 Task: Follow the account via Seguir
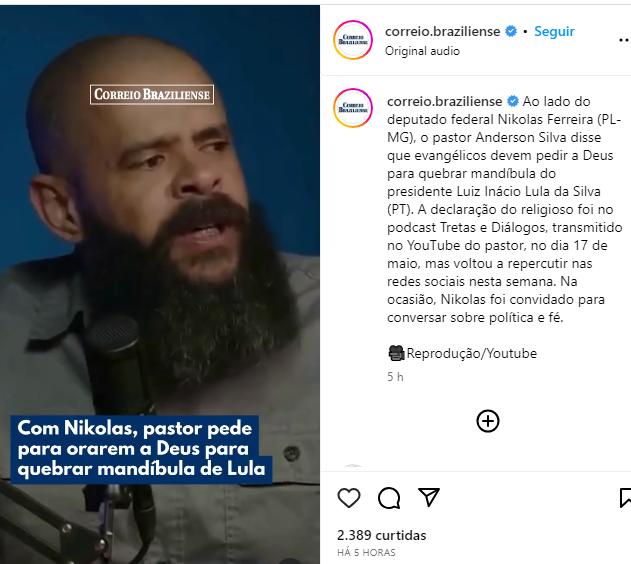[x=554, y=31]
